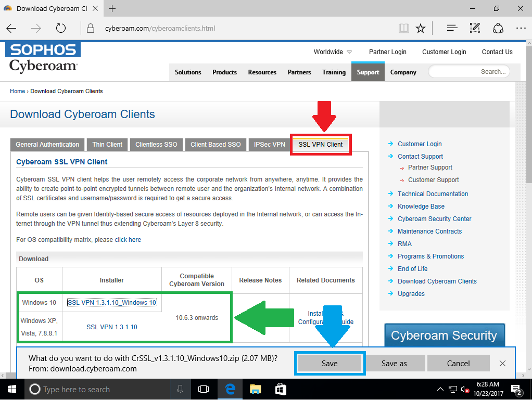Switch to the IPSec VPN tab

point(270,145)
